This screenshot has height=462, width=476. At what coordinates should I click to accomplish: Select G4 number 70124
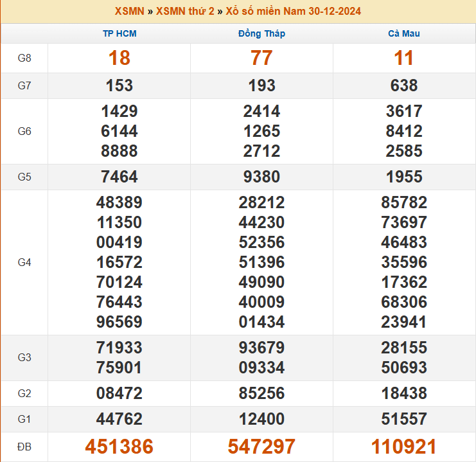119,282
